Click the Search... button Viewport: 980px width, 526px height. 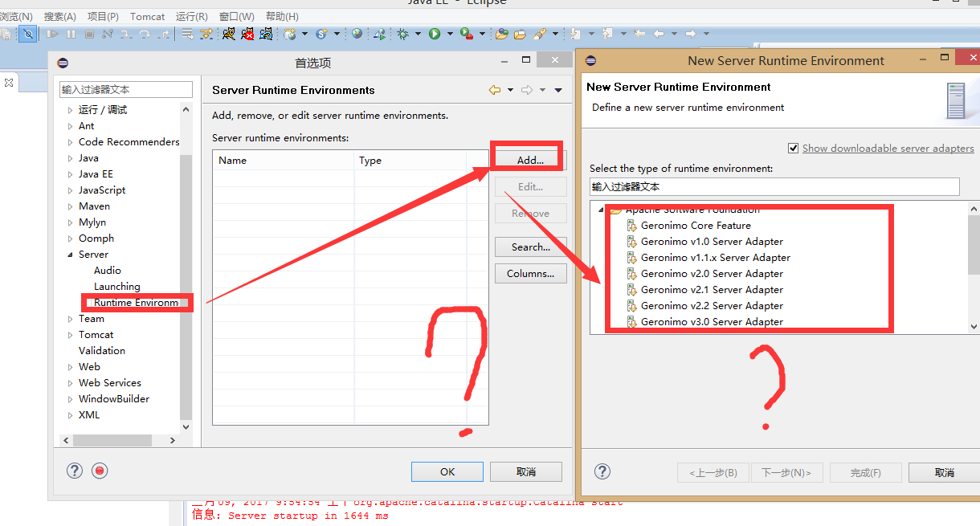pyautogui.click(x=530, y=247)
